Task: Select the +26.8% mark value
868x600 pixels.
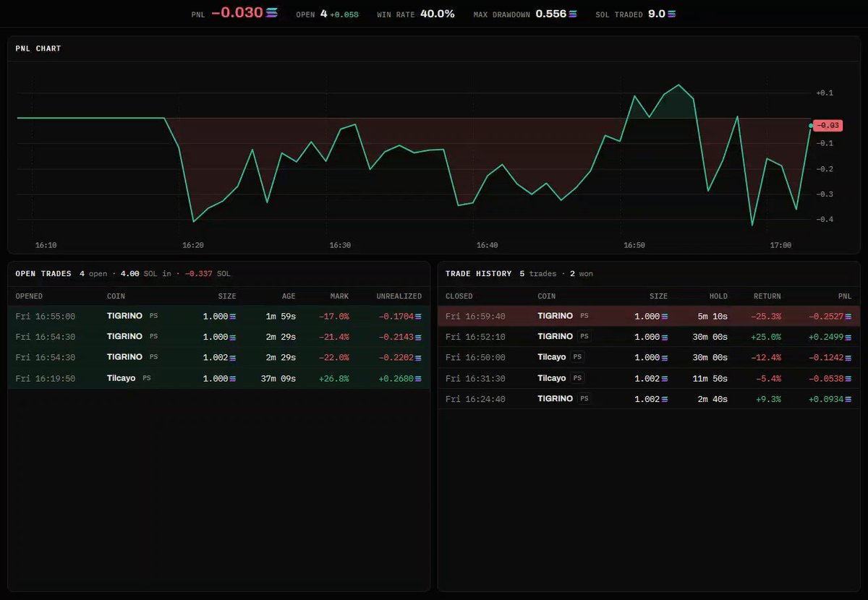Action: point(334,378)
